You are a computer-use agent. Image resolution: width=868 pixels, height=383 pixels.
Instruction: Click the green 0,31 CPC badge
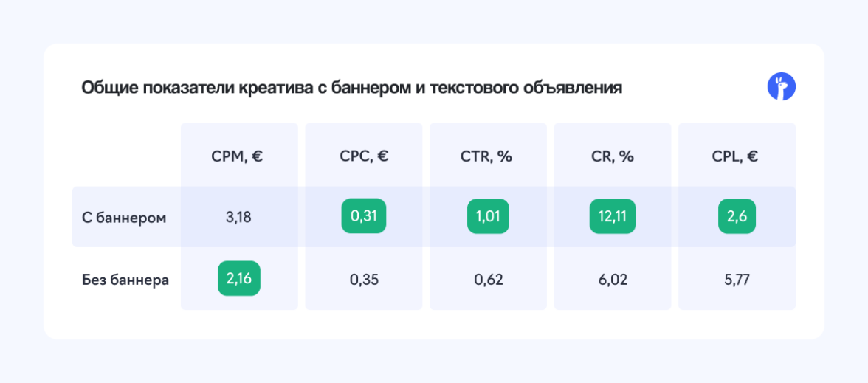click(x=364, y=217)
